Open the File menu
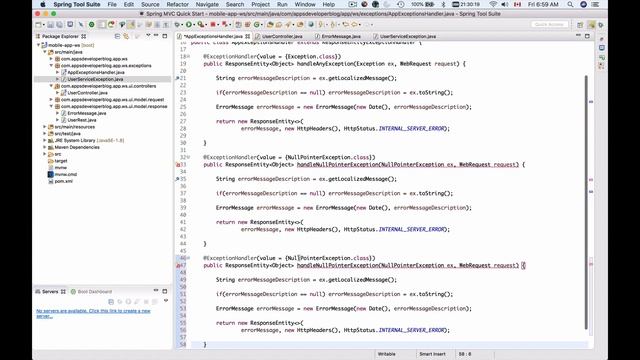 [x=112, y=4]
